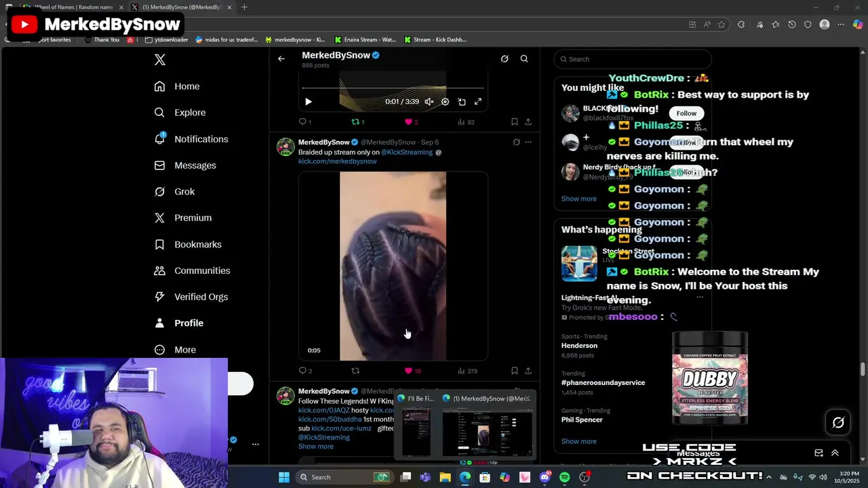Click the X logo in the sidebar
Screen dimensions: 868x488
(x=160, y=60)
